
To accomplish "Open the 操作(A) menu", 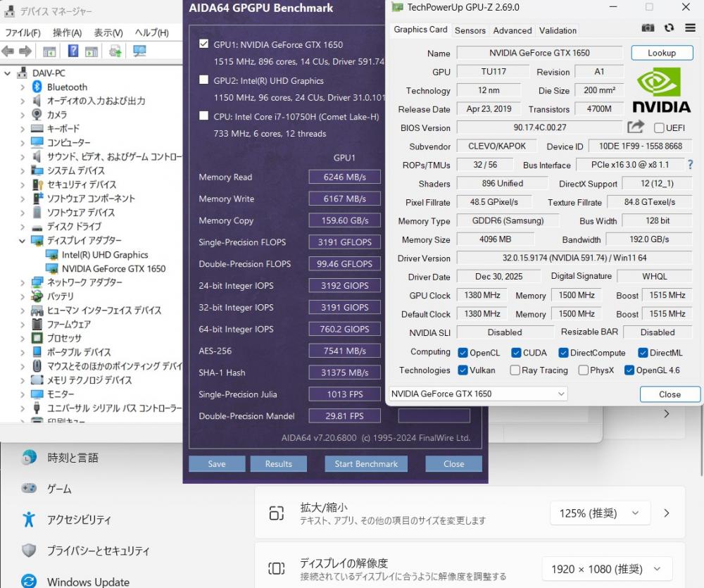I will 67,32.
